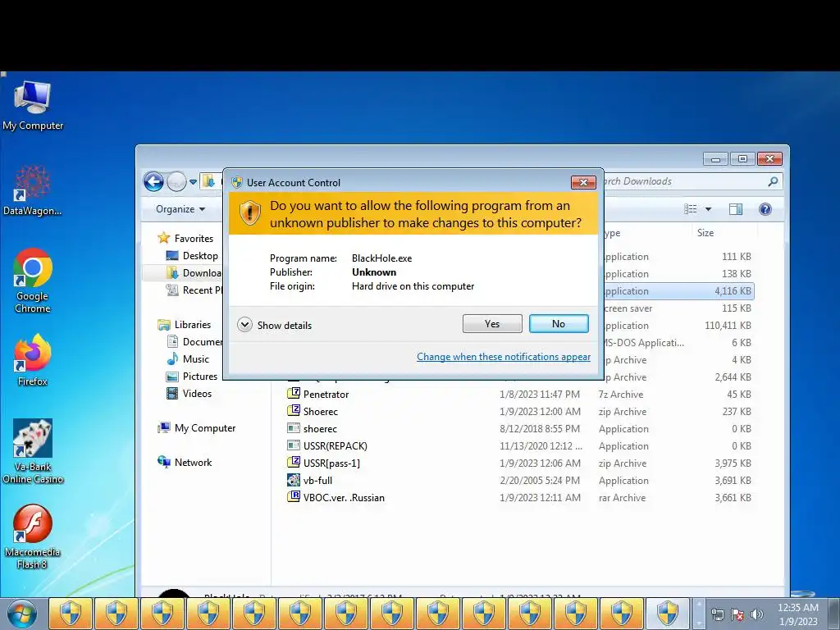The image size is (840, 630).
Task: Click the last highlighted UAC shield taskbar button
Action: coord(622,614)
